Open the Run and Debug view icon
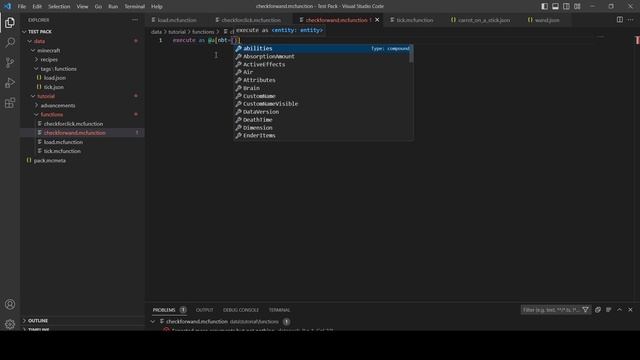The image size is (640, 360). [10, 82]
